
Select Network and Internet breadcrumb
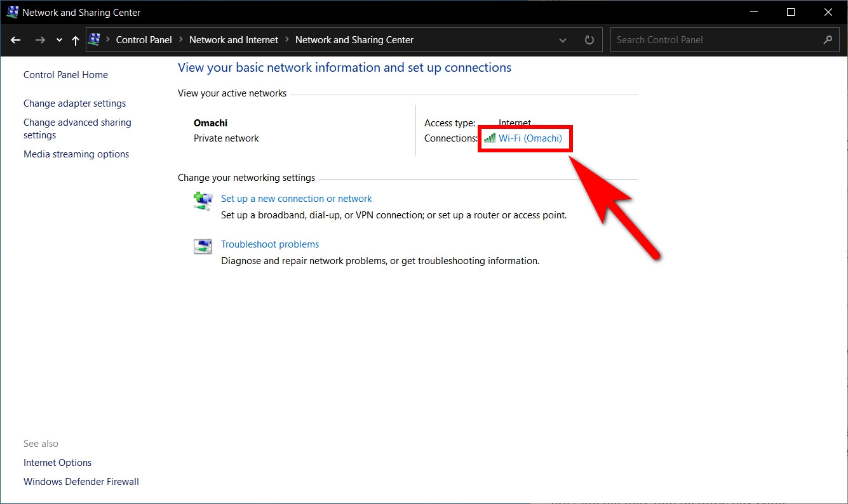234,39
